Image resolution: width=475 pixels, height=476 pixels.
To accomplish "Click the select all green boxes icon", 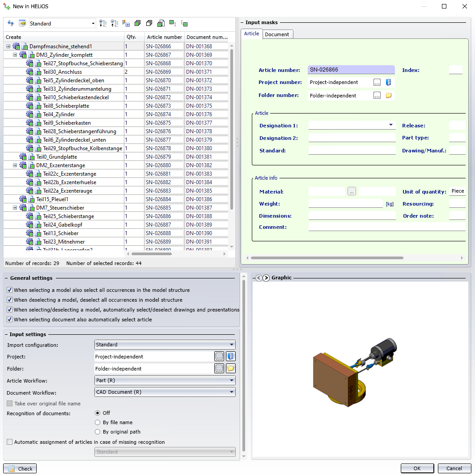I will point(137,23).
